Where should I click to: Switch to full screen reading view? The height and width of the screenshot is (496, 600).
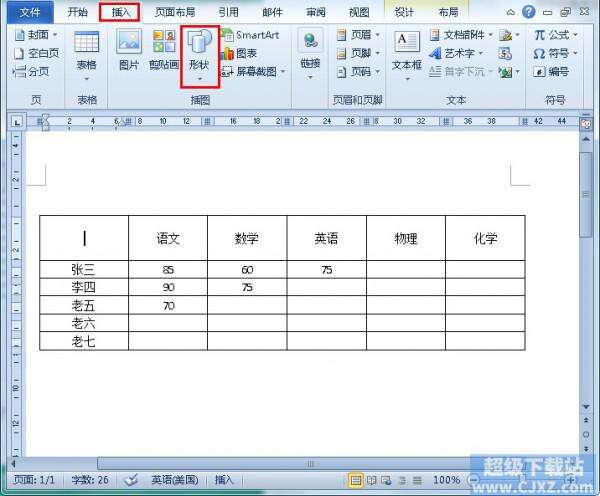pyautogui.click(x=371, y=480)
